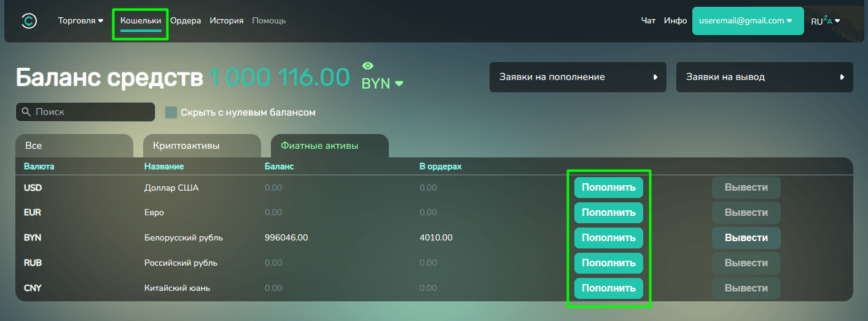
Task: Select the Все assets tab
Action: pos(74,146)
